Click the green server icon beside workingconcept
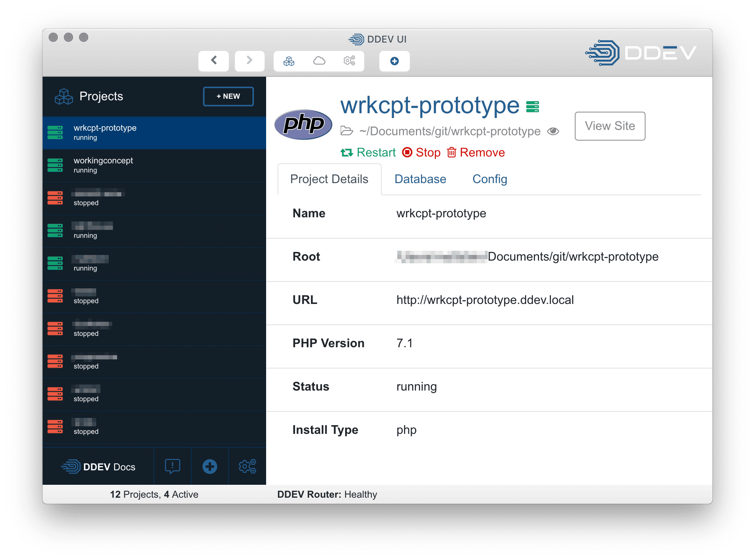 (x=55, y=165)
